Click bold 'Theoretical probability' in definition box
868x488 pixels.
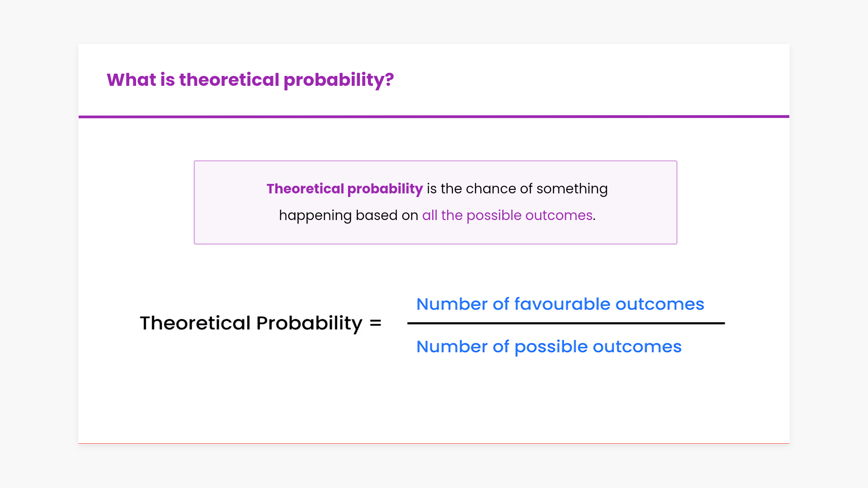point(344,188)
